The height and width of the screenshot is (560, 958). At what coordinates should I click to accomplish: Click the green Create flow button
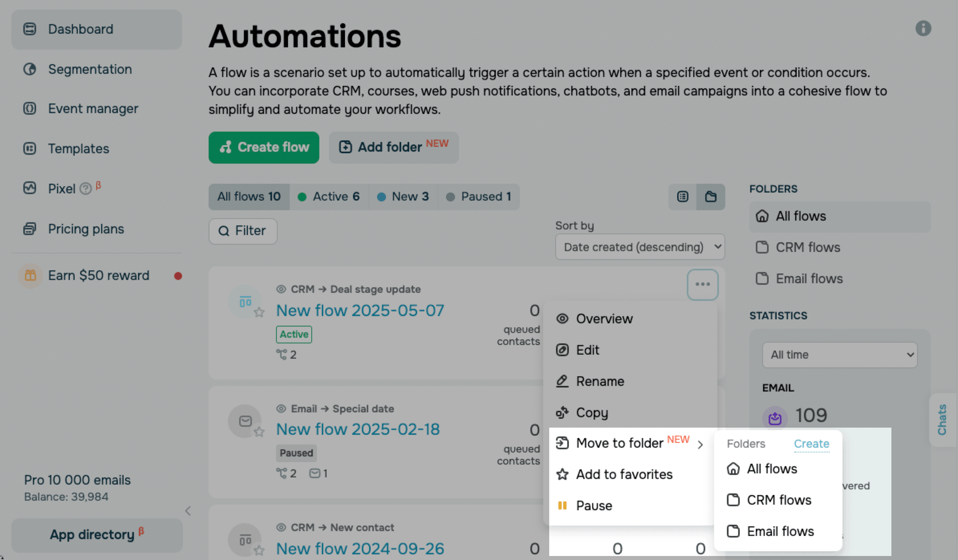[x=264, y=147]
